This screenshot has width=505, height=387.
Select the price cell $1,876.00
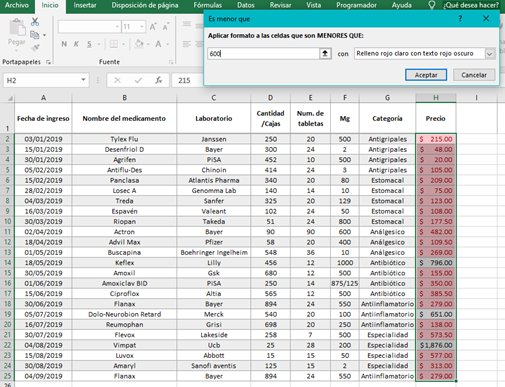pyautogui.click(x=436, y=345)
